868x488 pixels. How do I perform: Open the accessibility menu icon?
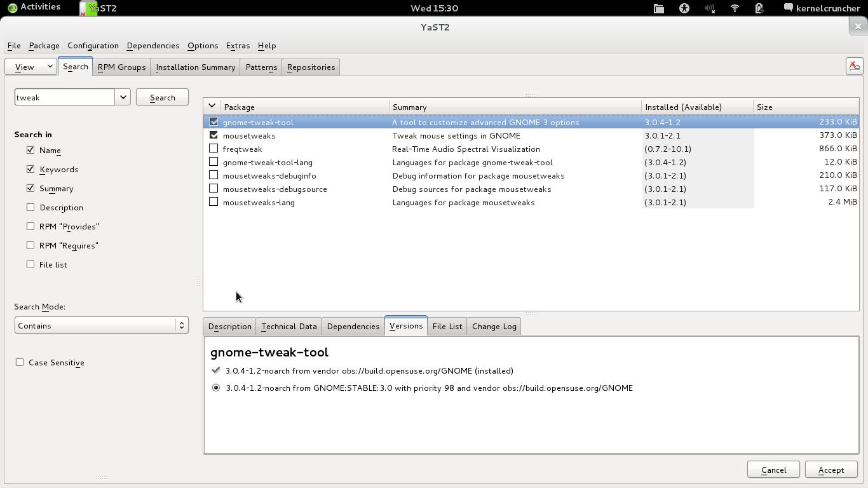coord(684,8)
